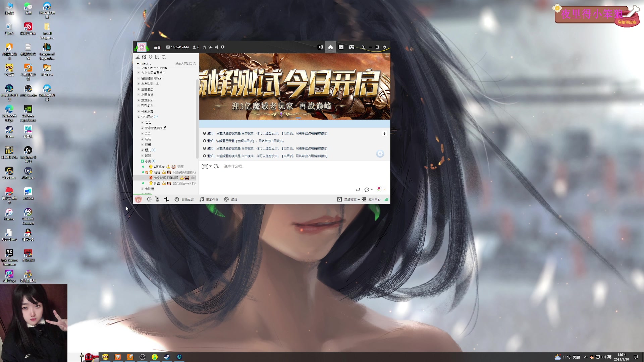Expand the 鲨鱼酒店 channel
This screenshot has height=362, width=644.
point(139,89)
